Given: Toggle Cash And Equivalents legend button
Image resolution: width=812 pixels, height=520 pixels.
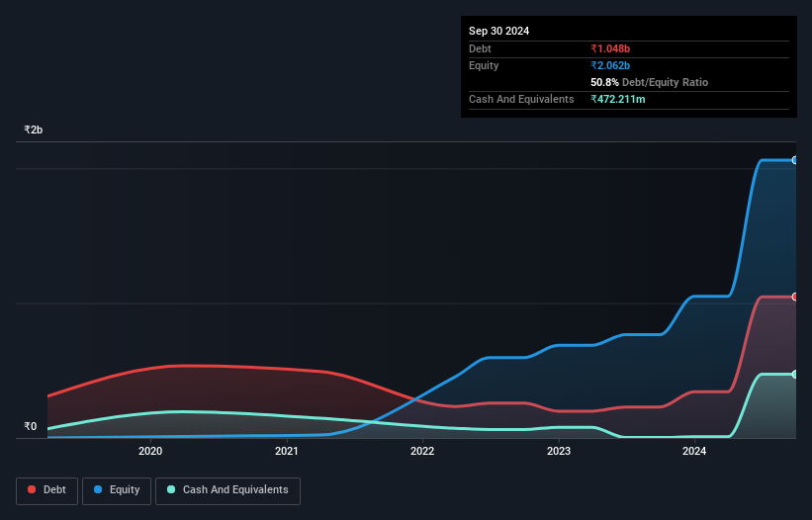Looking at the screenshot, I should click(x=227, y=490).
